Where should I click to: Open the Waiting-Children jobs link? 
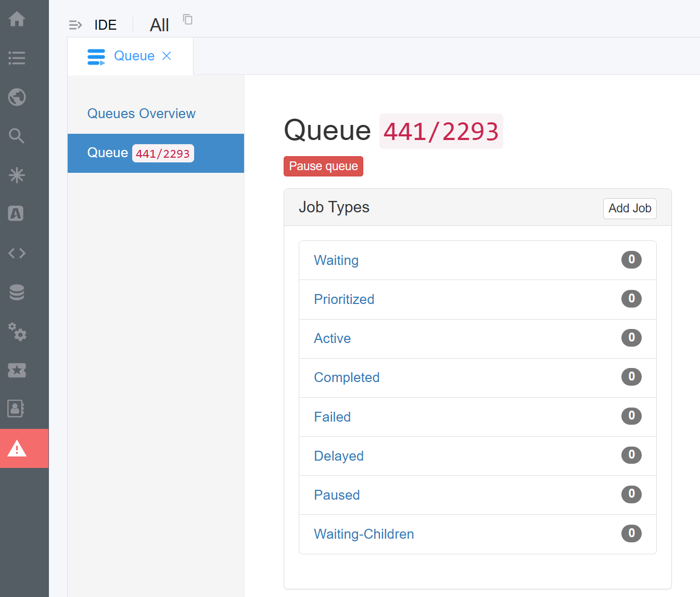364,534
